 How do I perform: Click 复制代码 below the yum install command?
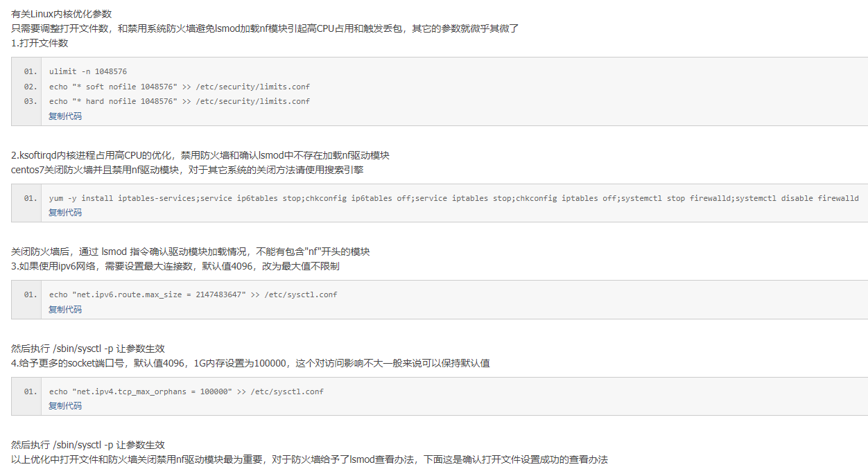tap(65, 213)
